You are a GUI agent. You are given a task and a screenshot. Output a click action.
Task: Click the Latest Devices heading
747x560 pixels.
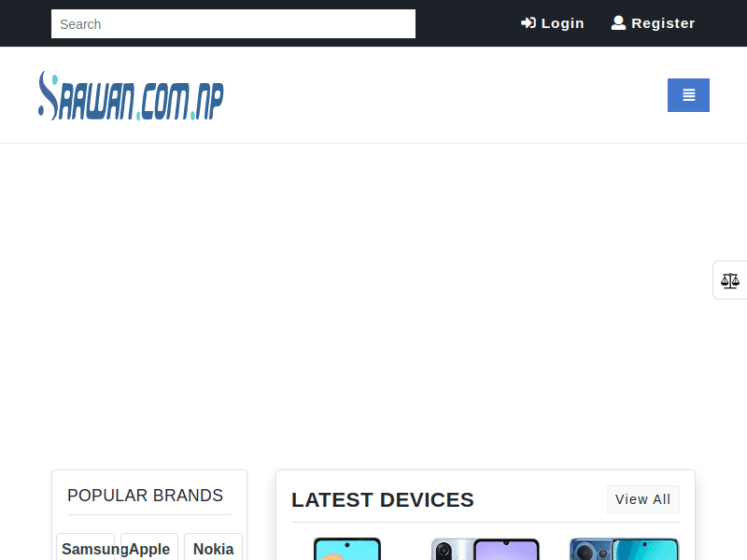[x=382, y=500]
